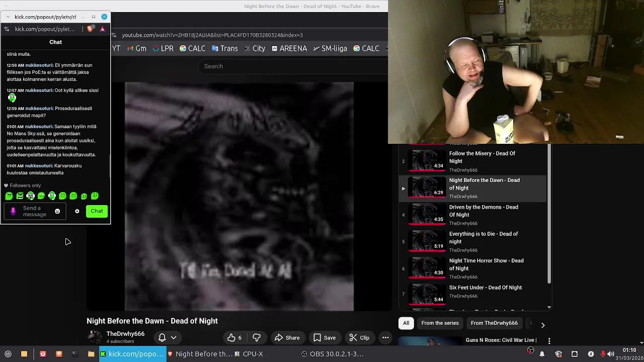Open Brave Shields in the Kick chat window
644x362 pixels.
[90, 29]
